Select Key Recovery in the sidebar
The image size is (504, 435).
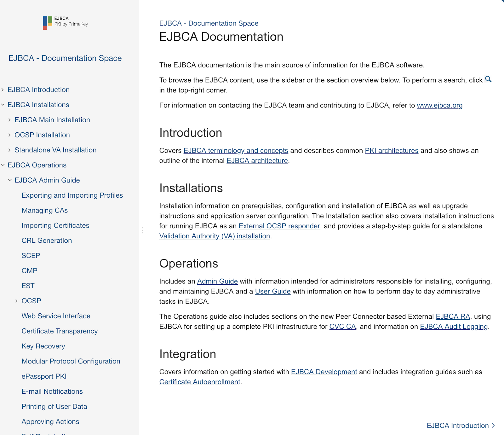coord(43,346)
